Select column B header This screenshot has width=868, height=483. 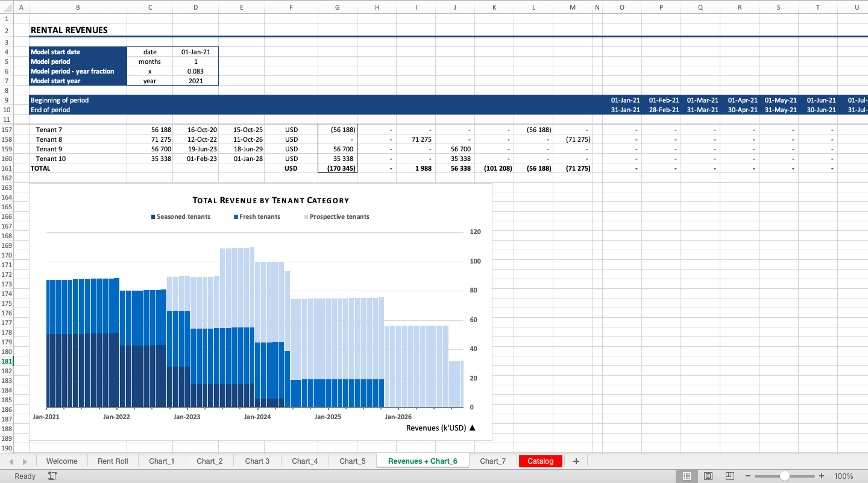[x=78, y=7]
